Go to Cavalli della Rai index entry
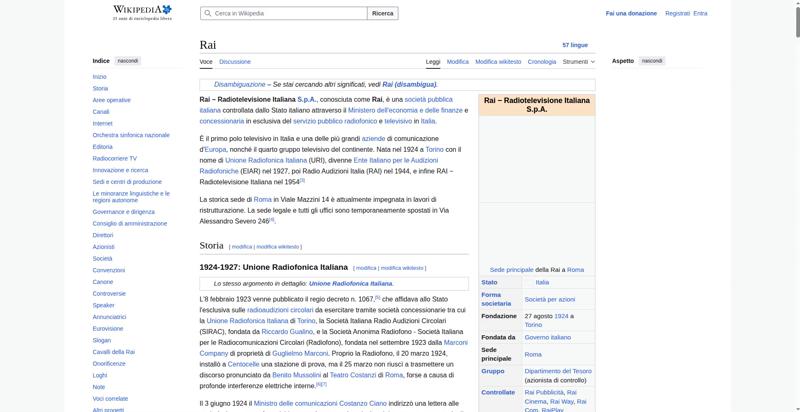This screenshot has width=800, height=412. [x=113, y=352]
